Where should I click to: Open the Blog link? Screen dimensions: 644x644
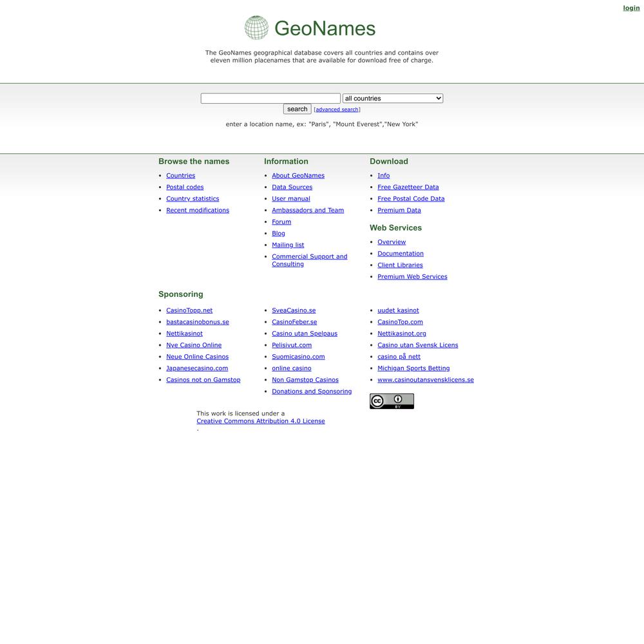coord(278,233)
